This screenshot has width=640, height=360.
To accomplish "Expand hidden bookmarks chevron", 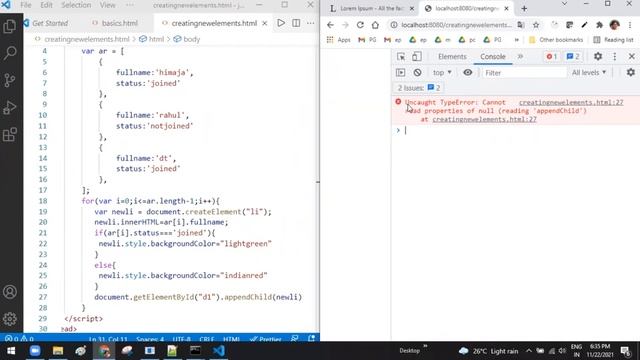I will (516, 40).
